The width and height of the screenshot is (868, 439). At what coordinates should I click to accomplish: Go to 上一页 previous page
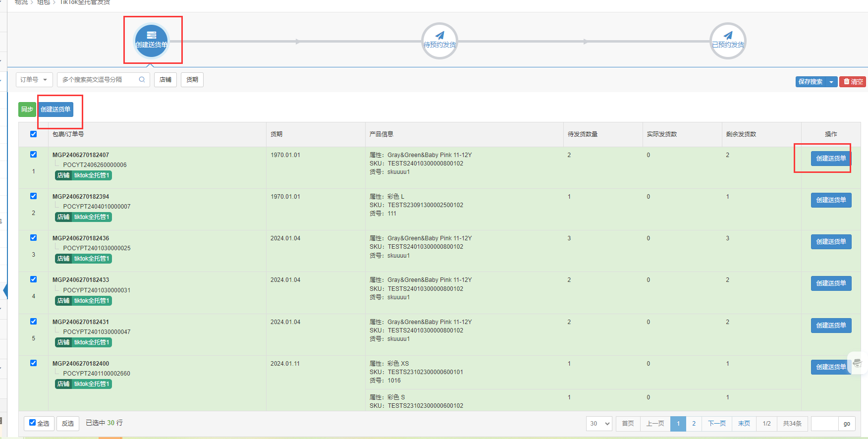click(x=655, y=424)
